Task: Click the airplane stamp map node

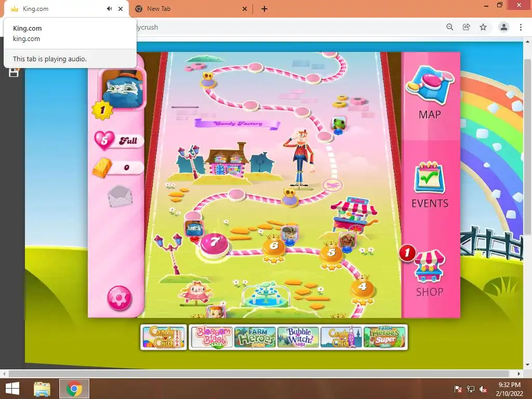Action: click(332, 185)
